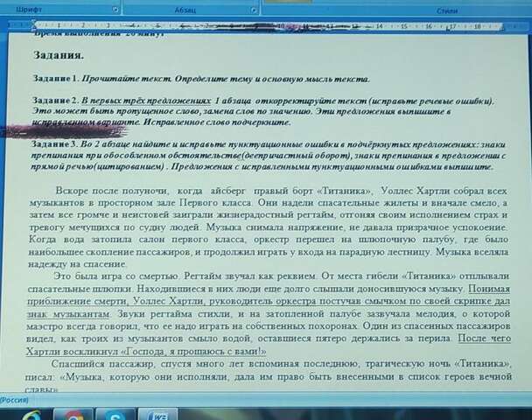This screenshot has height=420, width=532.
Task: Click the Стили group label
Action: point(447,10)
